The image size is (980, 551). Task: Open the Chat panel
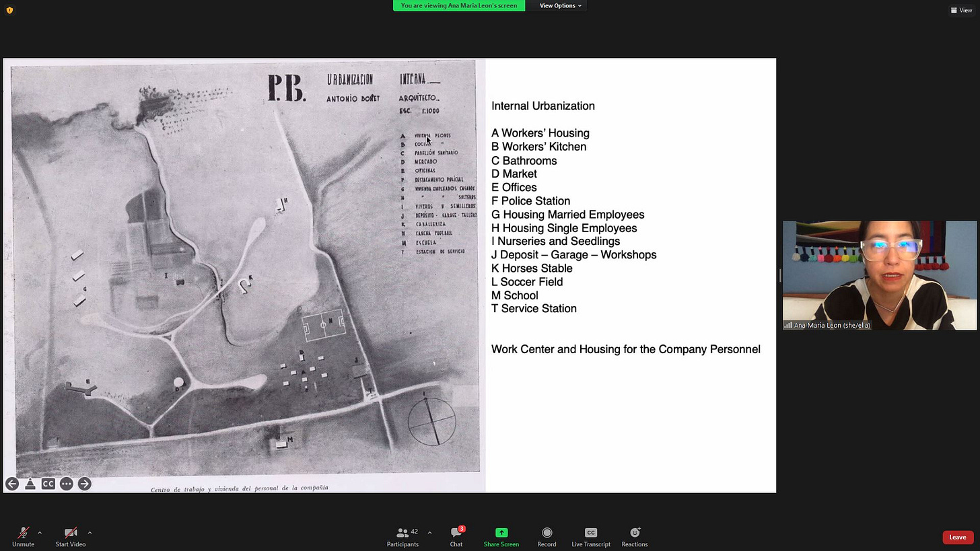click(456, 536)
